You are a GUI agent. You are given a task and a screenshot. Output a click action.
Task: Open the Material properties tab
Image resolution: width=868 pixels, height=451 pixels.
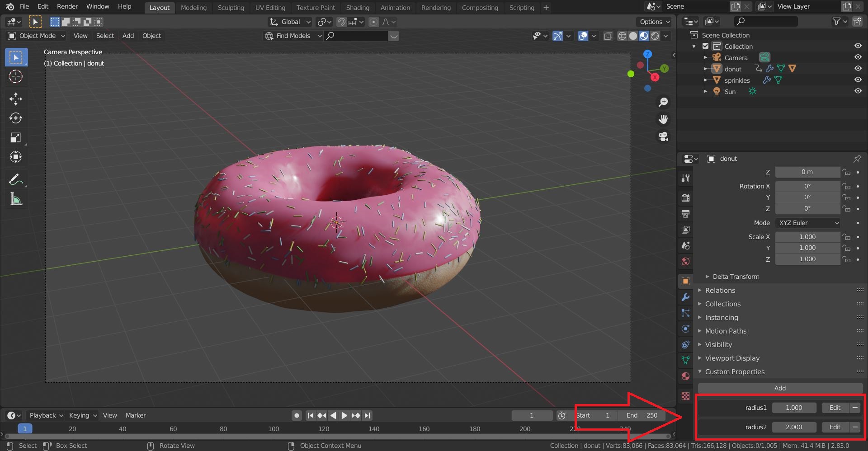pyautogui.click(x=685, y=376)
